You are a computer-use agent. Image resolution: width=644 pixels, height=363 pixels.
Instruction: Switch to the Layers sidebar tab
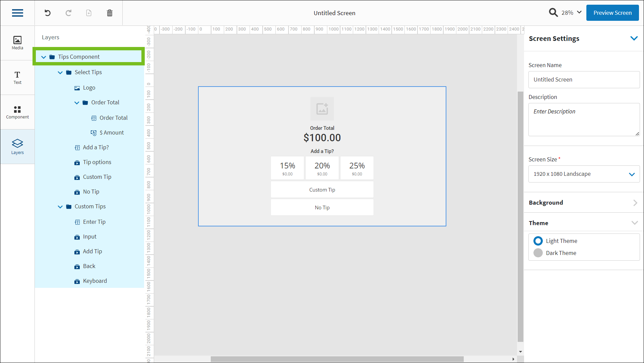17,147
